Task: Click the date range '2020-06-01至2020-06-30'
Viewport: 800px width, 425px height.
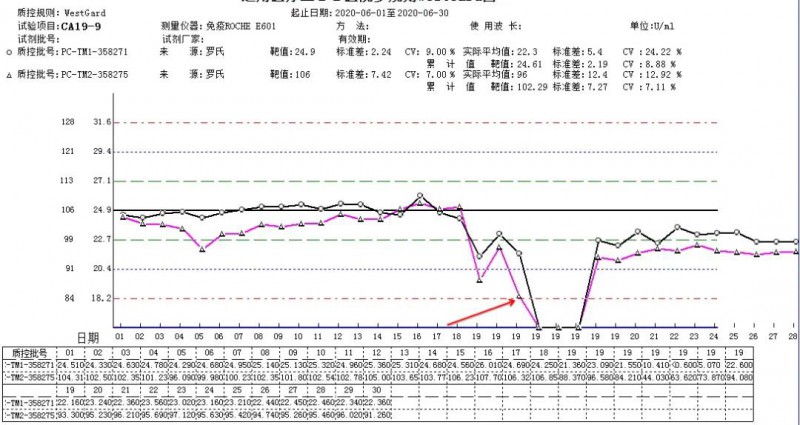Action: click(x=390, y=13)
